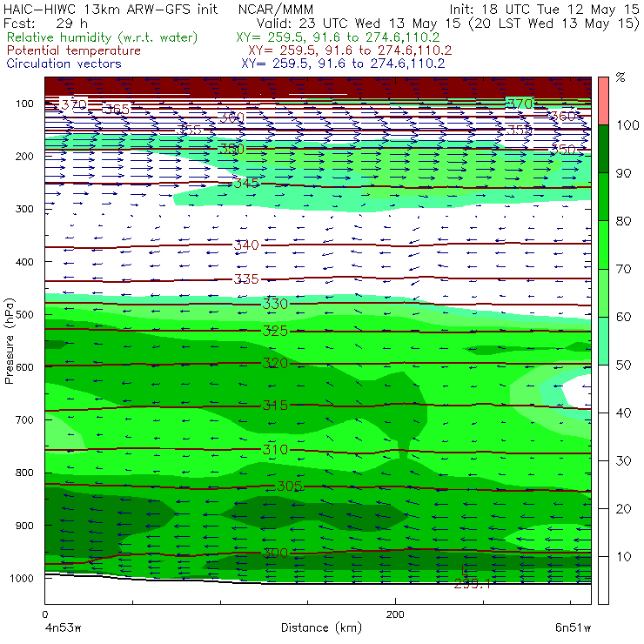Click the "4n53w" start location label
The width and height of the screenshot is (644, 644).
tap(62, 627)
